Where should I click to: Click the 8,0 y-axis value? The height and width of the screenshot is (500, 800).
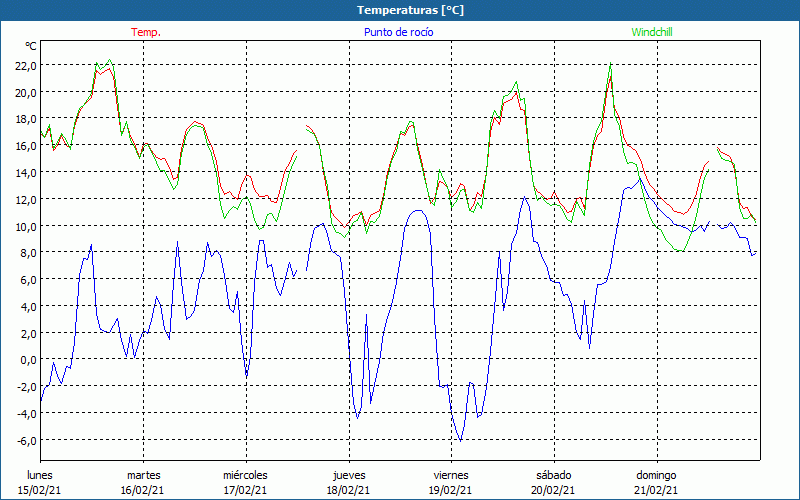(x=28, y=253)
